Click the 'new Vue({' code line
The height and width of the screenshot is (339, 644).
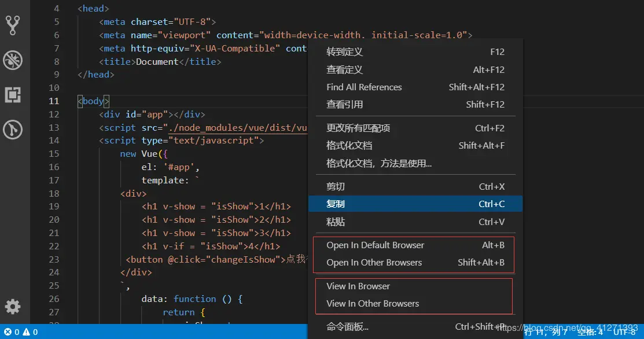(143, 154)
